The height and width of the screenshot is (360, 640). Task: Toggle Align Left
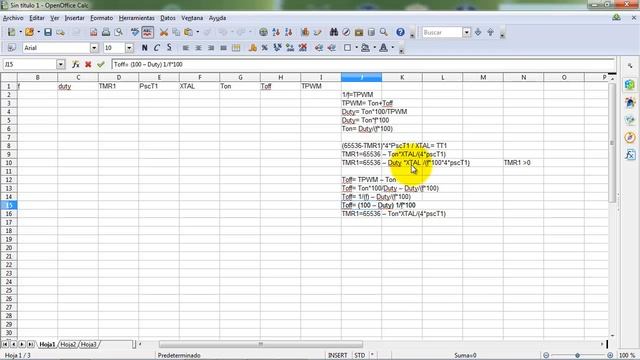[186, 48]
